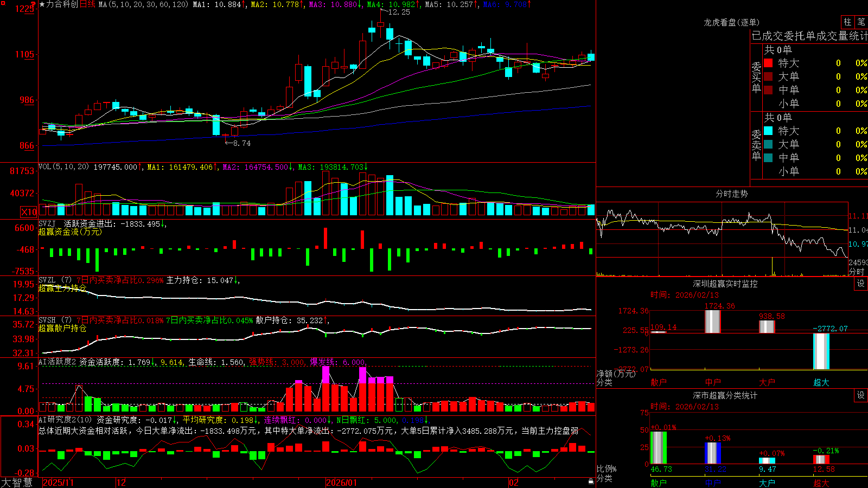The height and width of the screenshot is (488, 868).
Task: Open the AI活跃度2 indicator label
Action: (x=58, y=362)
